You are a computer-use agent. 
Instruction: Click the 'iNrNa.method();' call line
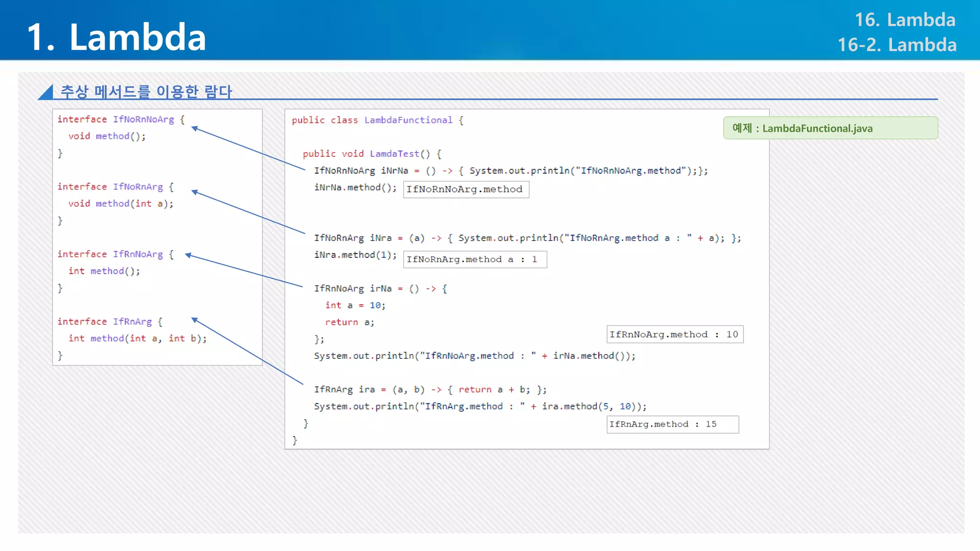pos(355,187)
